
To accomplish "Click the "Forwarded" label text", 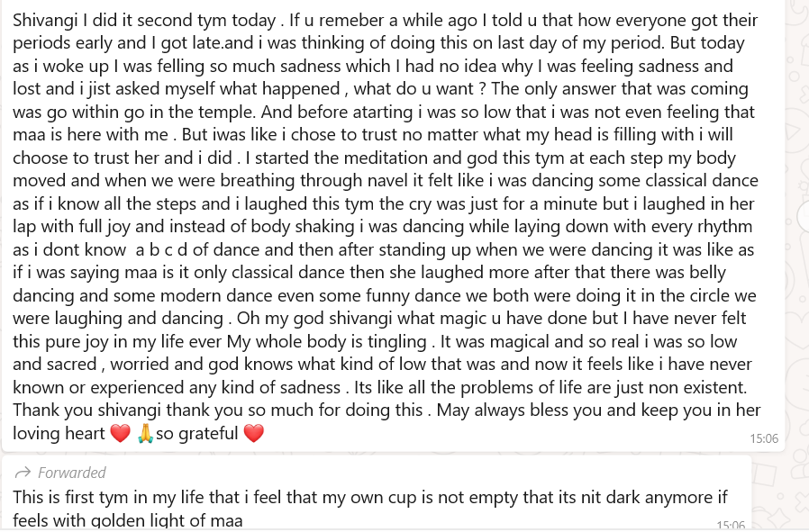I will click(71, 473).
